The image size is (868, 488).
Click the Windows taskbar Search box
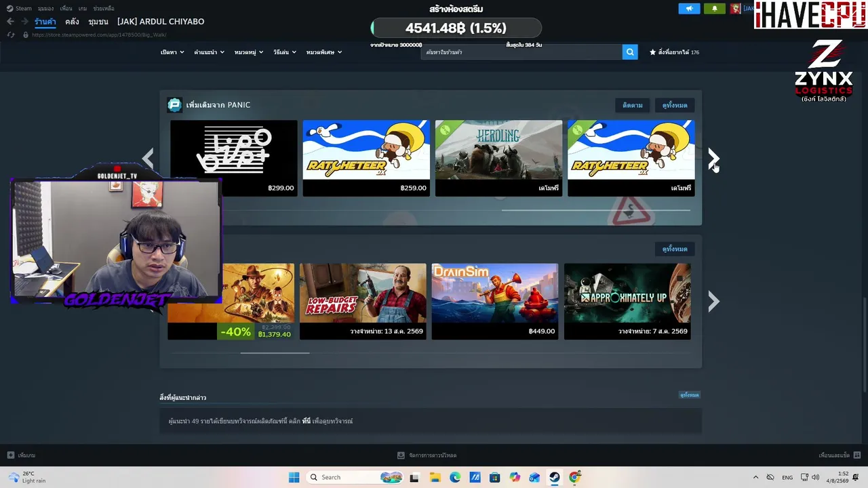[353, 477]
